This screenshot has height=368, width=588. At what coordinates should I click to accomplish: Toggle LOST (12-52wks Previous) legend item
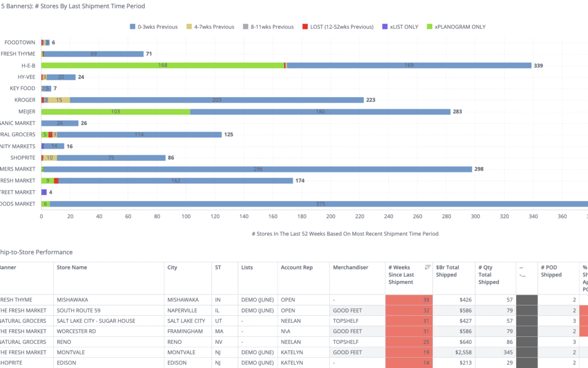(x=338, y=27)
